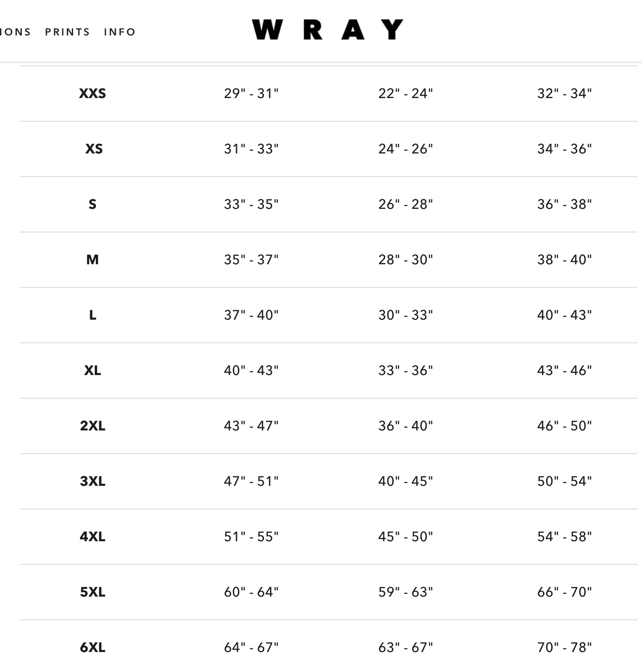
Task: Select the XXS size row label
Action: coord(93,94)
